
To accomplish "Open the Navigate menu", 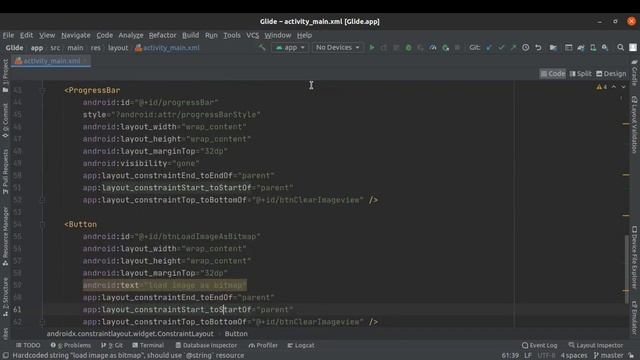I will tap(76, 36).
